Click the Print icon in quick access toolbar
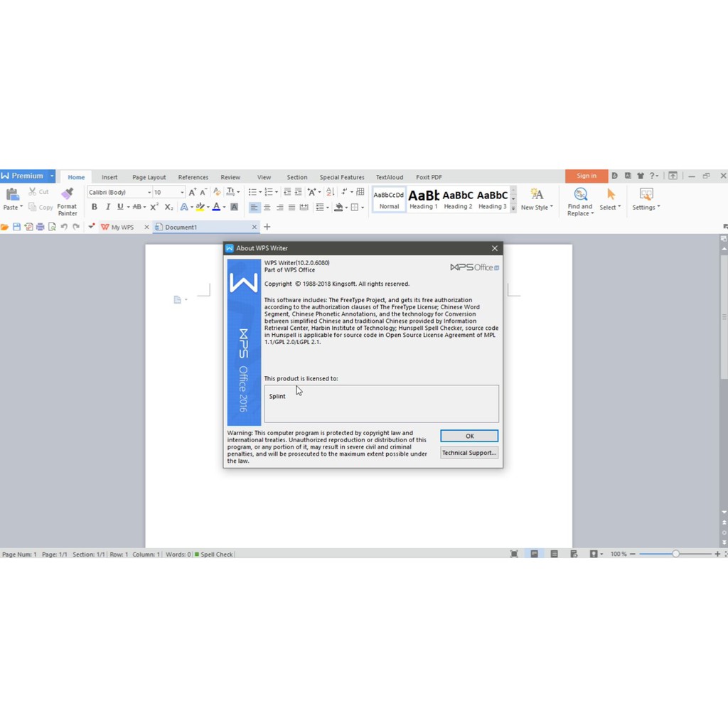This screenshot has width=728, height=728. pyautogui.click(x=41, y=227)
